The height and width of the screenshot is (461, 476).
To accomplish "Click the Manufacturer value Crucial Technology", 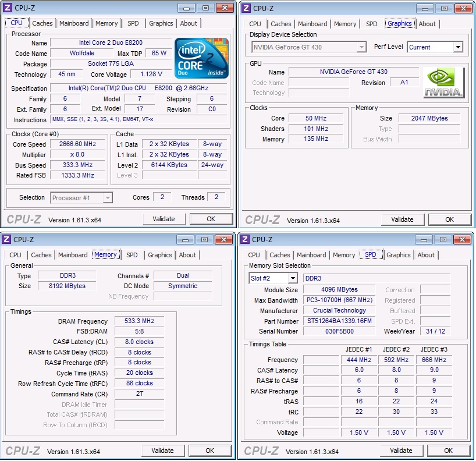I will coord(339,311).
